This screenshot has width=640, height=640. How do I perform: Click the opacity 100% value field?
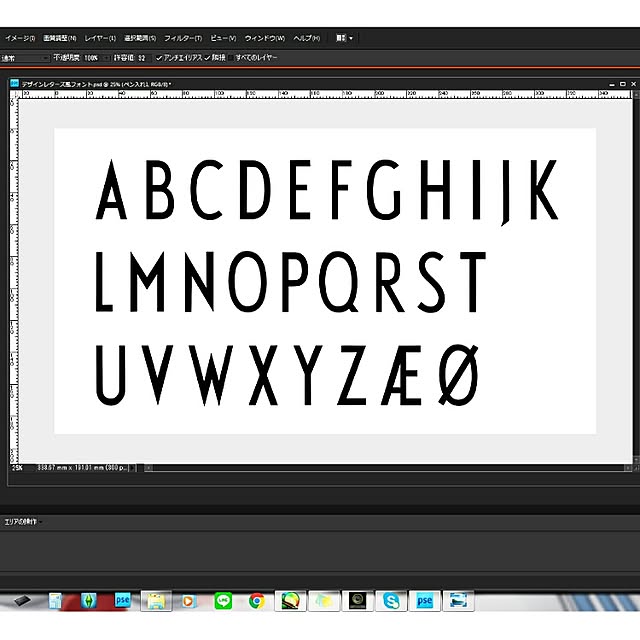[x=91, y=58]
